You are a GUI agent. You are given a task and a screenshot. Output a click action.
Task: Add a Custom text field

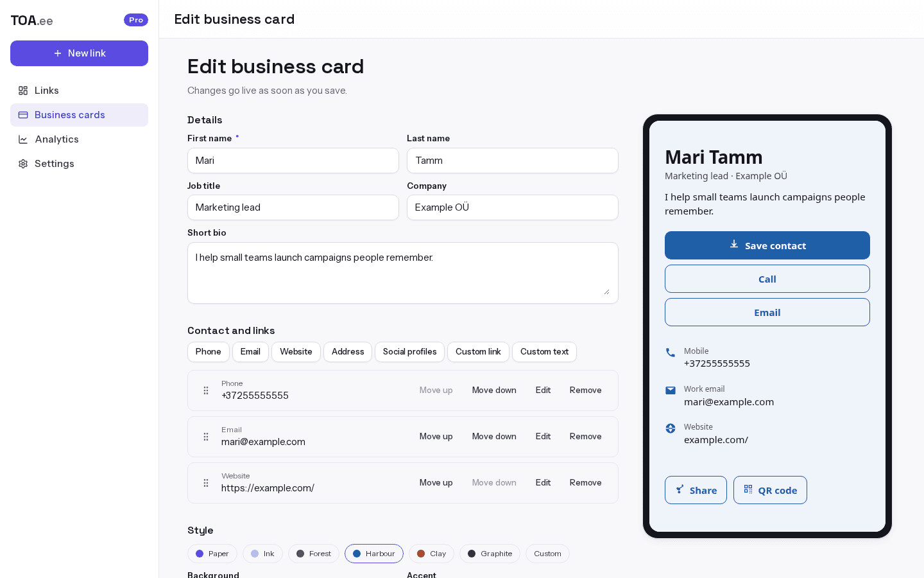coord(544,352)
